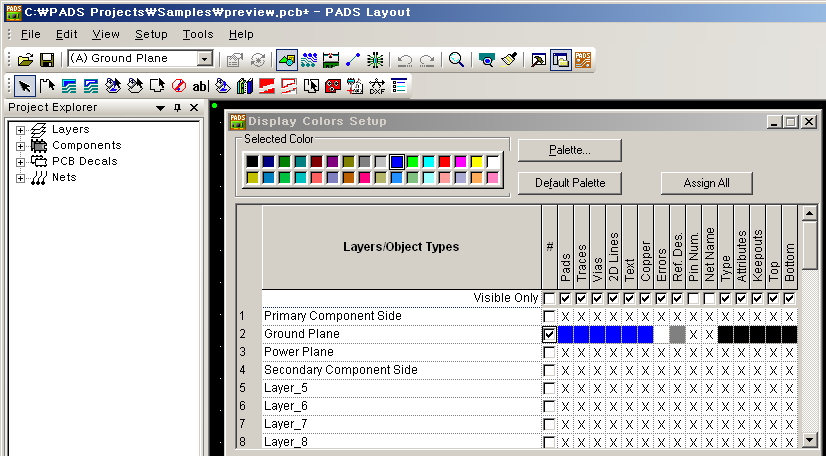Click the books library icon in drafting toolbar
The width and height of the screenshot is (826, 456).
coord(245,86)
